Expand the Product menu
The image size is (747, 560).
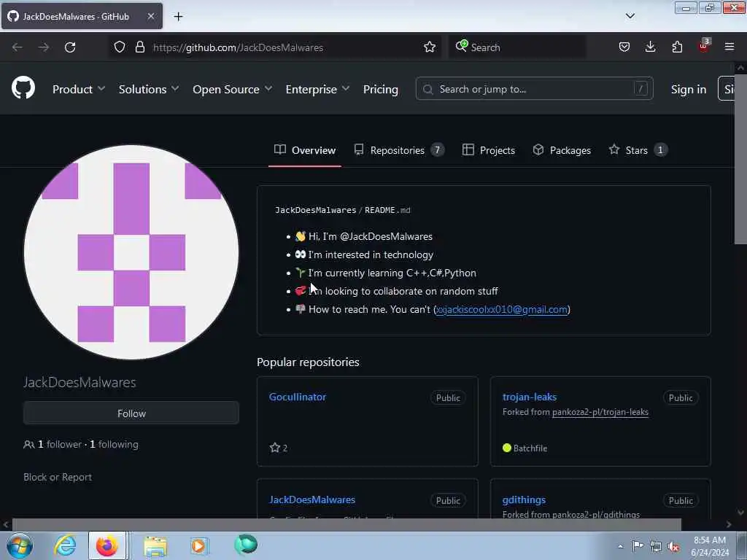coord(79,89)
